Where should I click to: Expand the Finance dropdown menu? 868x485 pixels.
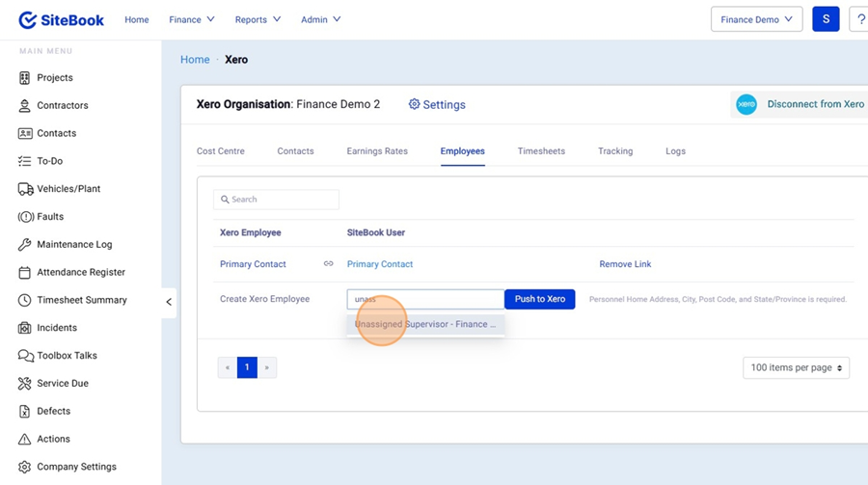point(192,19)
